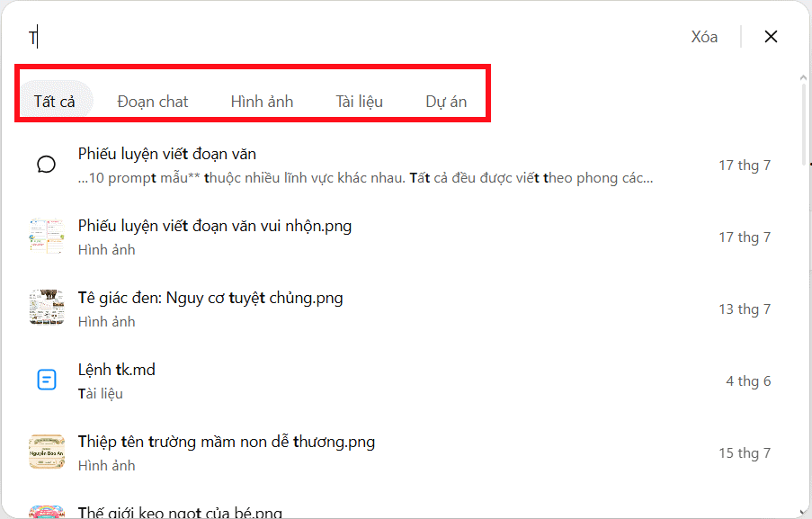Open the Tài liệu tab

[x=359, y=102]
